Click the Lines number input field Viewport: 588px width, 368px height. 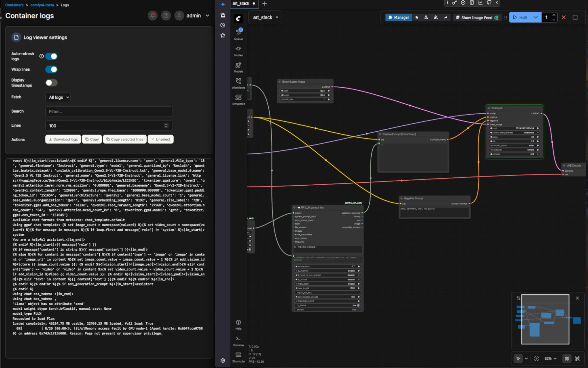(109, 126)
